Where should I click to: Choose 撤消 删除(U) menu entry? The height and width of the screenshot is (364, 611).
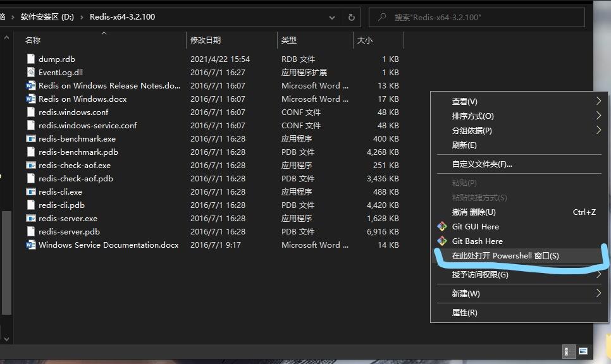point(519,212)
